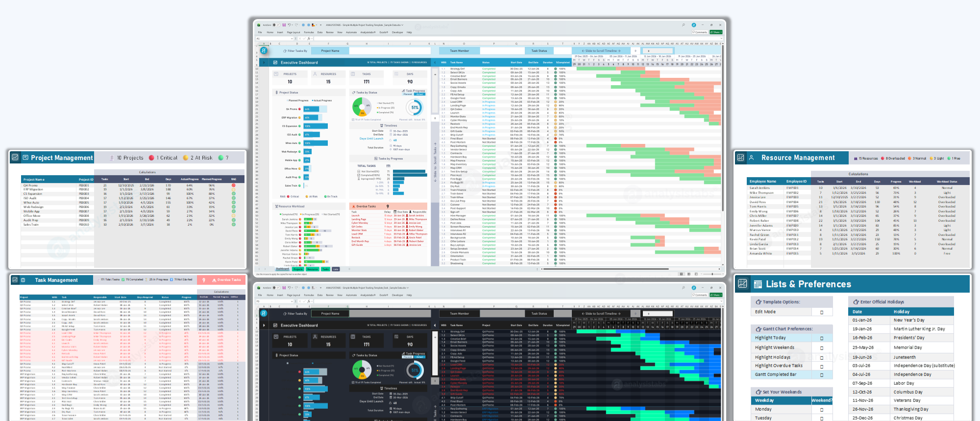The height and width of the screenshot is (421, 980).
Task: Toggle AutoSave switch in light Excel window
Action: 276,25
